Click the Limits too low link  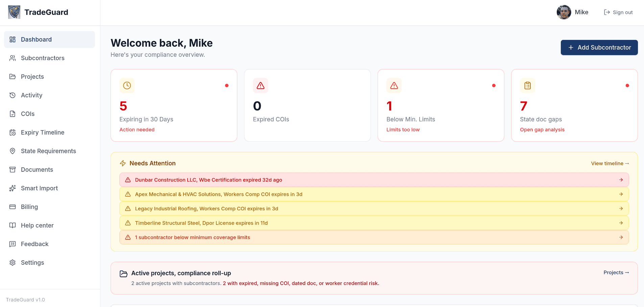(403, 129)
